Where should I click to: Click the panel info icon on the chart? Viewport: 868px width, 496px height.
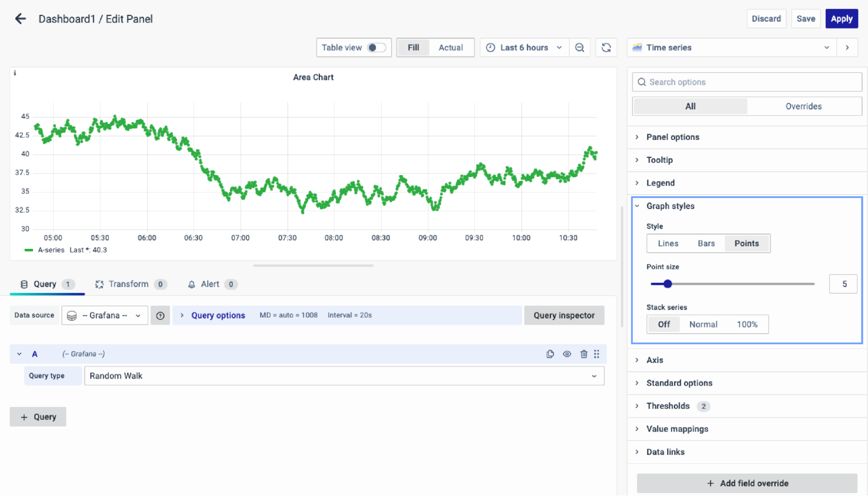click(15, 73)
